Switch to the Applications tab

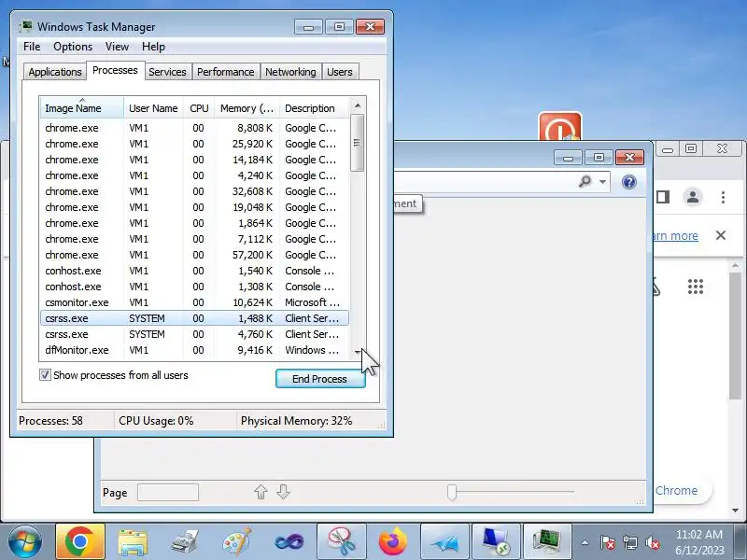coord(55,72)
